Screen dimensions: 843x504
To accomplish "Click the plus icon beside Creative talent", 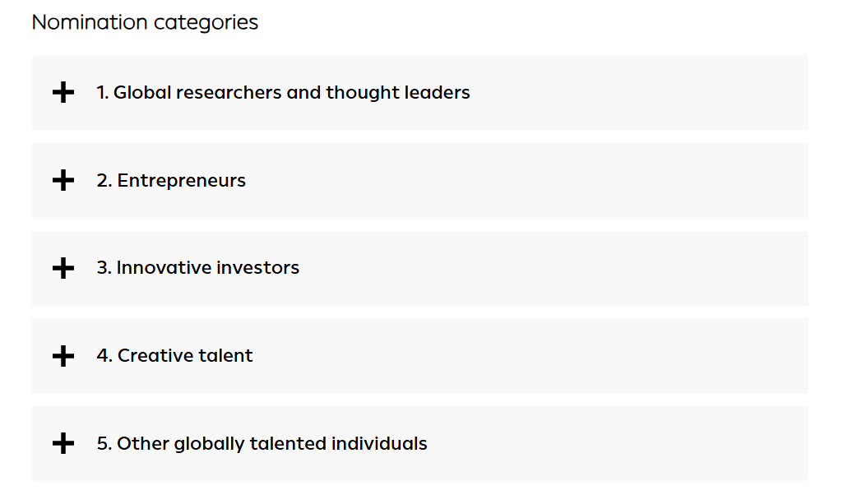I will 63,356.
